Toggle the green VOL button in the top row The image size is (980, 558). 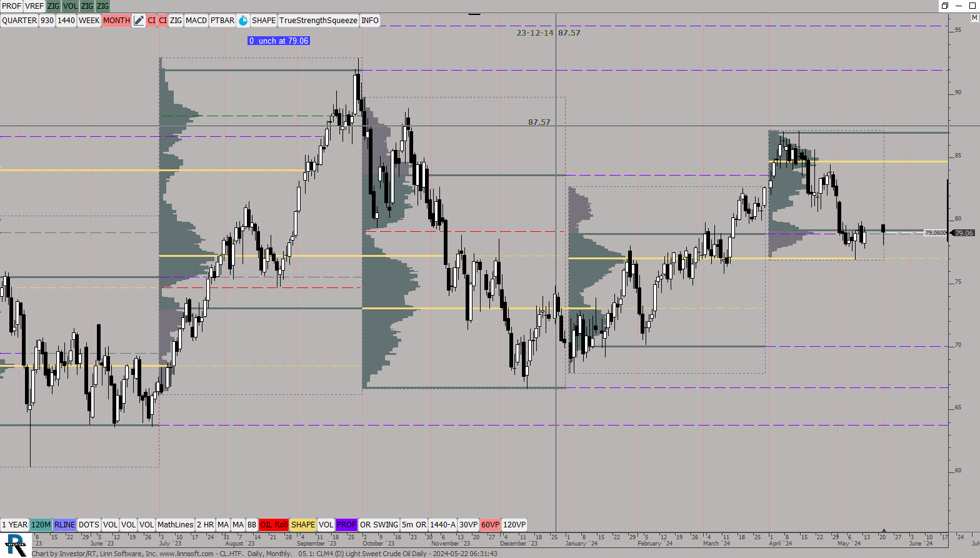71,6
